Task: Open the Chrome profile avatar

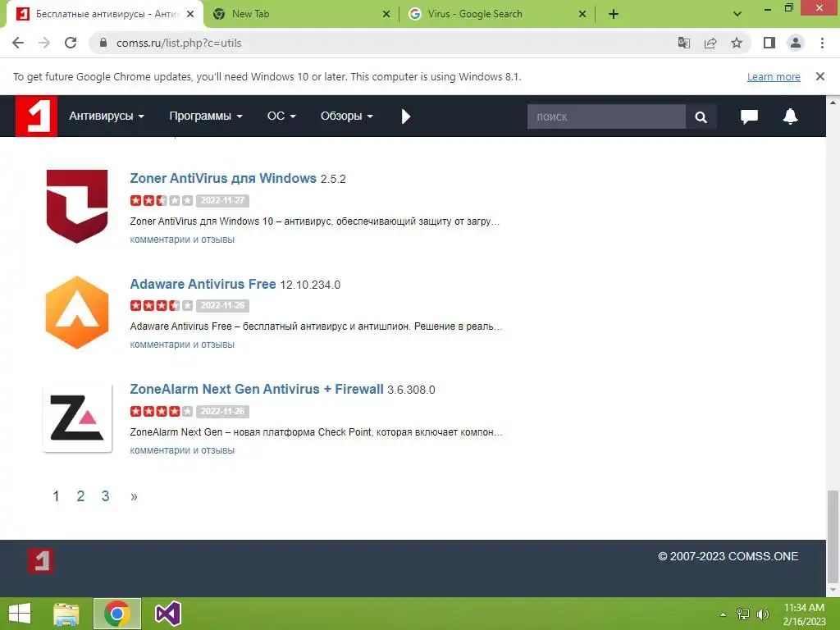Action: click(796, 43)
